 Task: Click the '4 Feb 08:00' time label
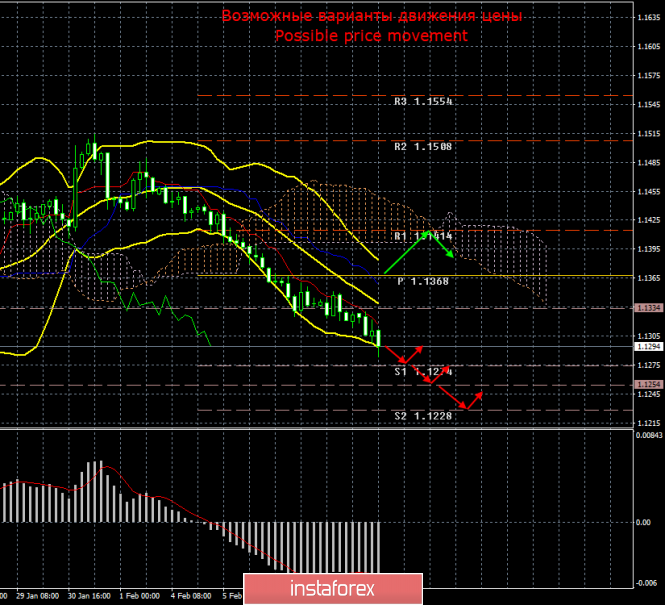pyautogui.click(x=191, y=596)
